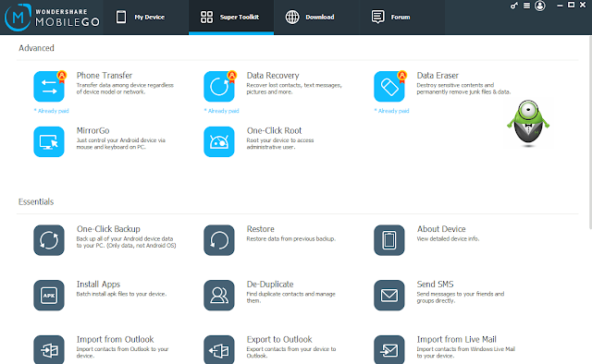The image size is (592, 364).
Task: Click the Send SMS title text
Action: [x=435, y=284]
